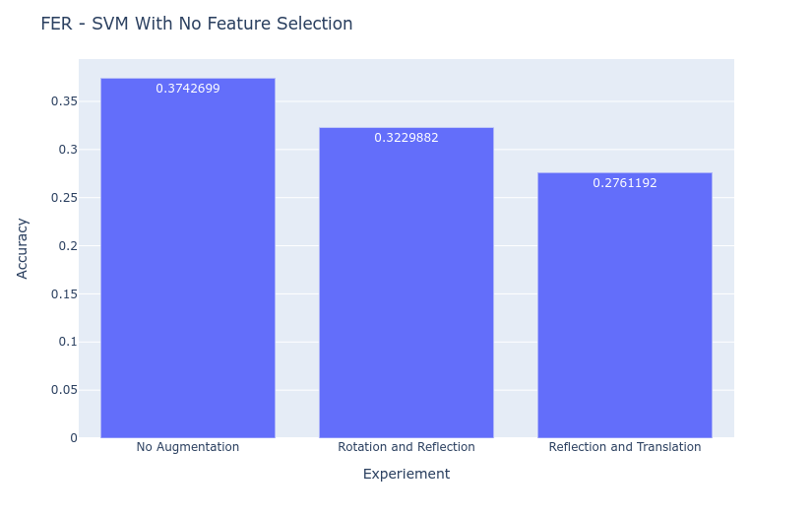Select the 0.3742699 value label
This screenshot has width=812, height=517.
[188, 89]
